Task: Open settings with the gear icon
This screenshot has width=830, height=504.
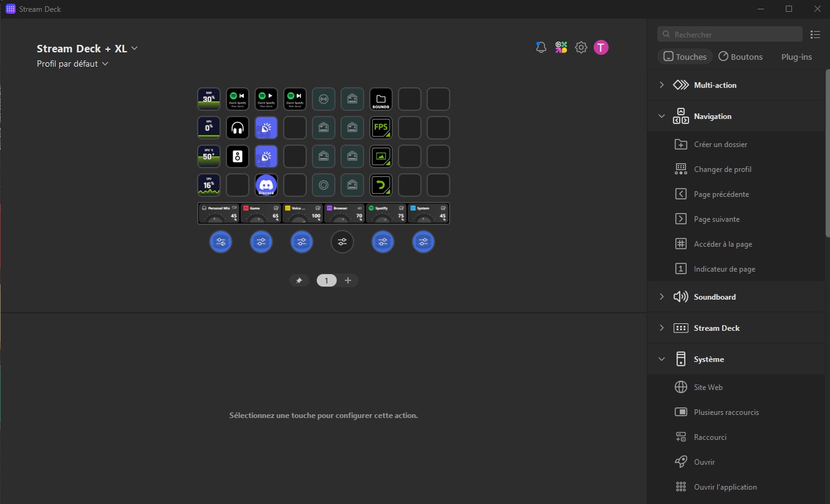Action: pyautogui.click(x=581, y=47)
